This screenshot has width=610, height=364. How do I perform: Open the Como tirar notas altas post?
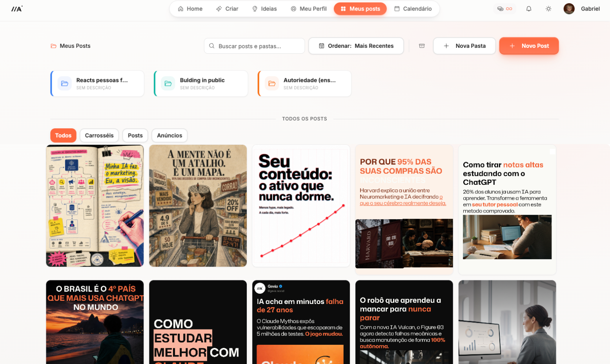(x=507, y=210)
